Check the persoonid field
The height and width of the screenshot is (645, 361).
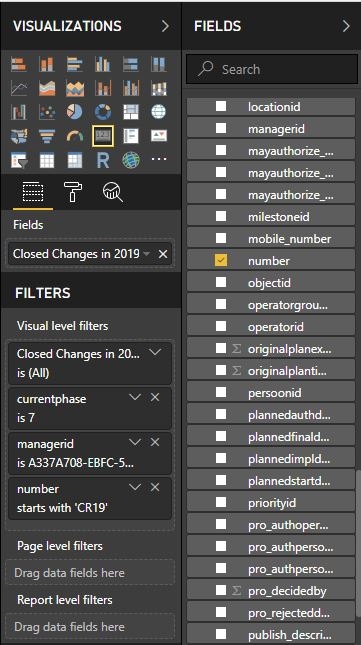221,392
